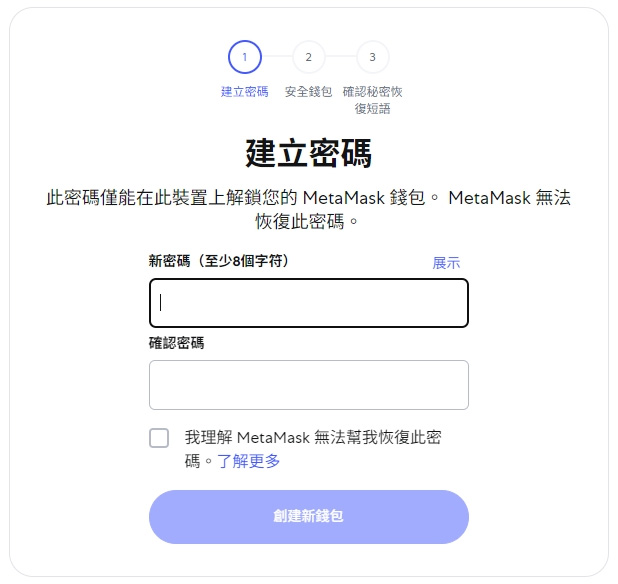This screenshot has height=584, width=618.
Task: Click the text cursor inside the new password box
Action: [160, 303]
